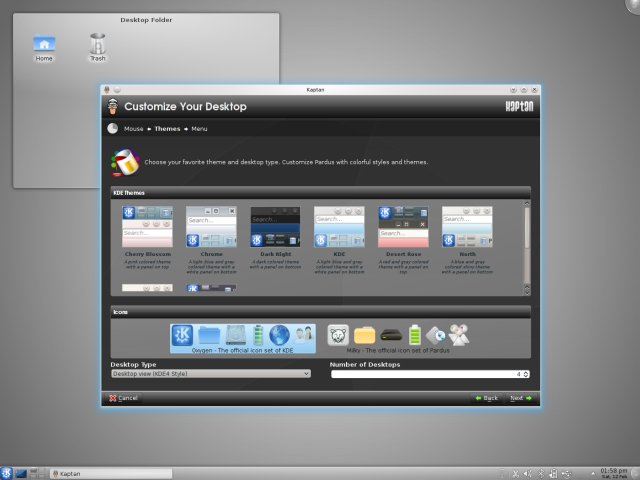Click the Cancel button
Image resolution: width=640 pixels, height=480 pixels.
click(x=122, y=398)
